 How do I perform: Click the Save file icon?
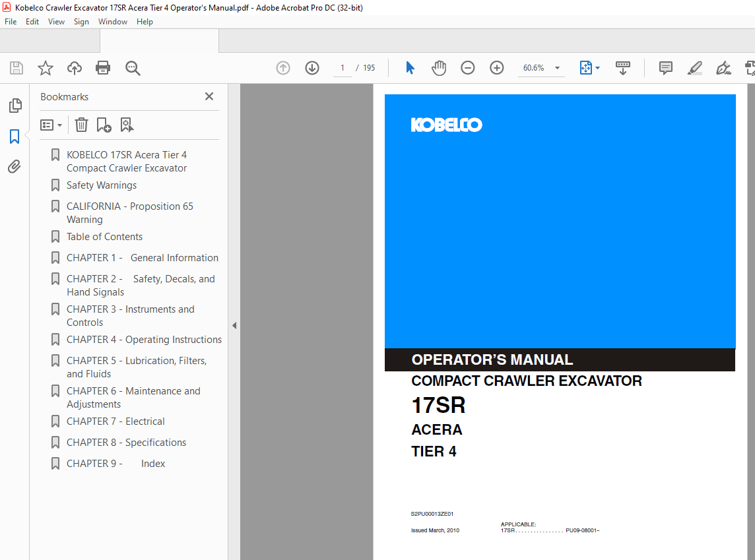point(16,68)
